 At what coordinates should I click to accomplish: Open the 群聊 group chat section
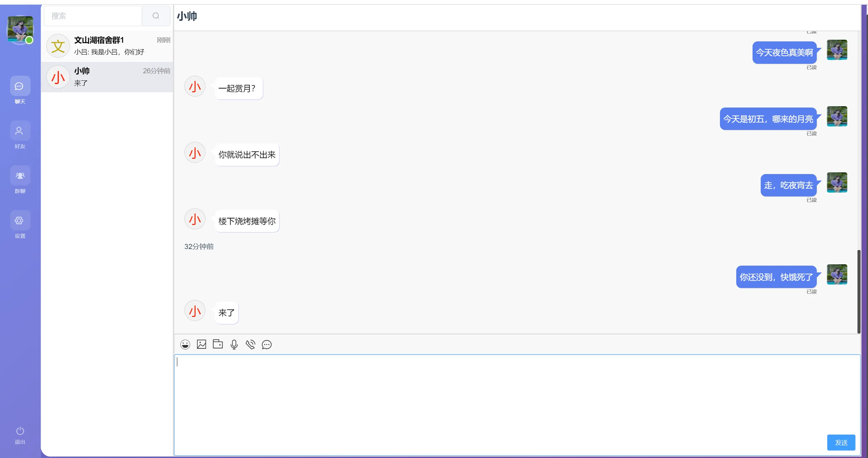pyautogui.click(x=20, y=176)
